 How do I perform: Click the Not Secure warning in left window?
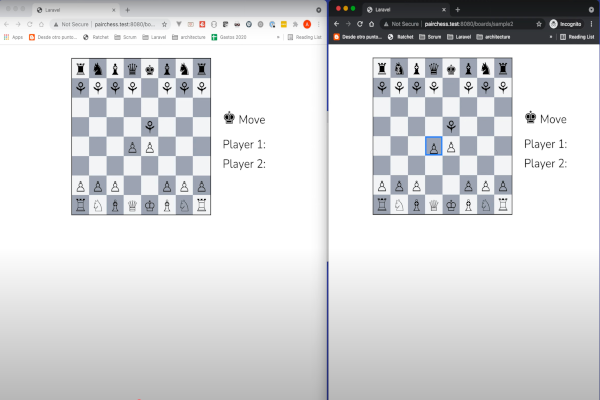(x=71, y=24)
